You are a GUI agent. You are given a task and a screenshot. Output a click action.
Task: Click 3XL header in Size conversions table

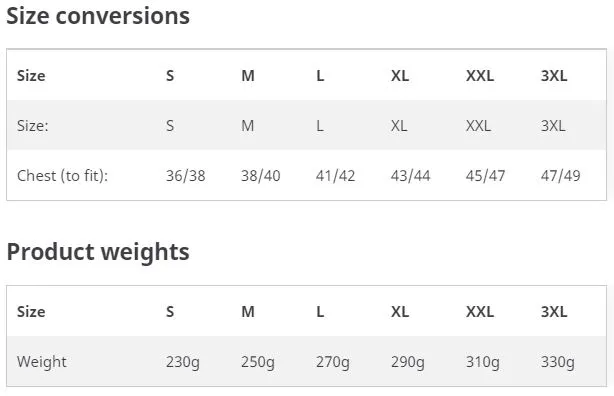[554, 76]
